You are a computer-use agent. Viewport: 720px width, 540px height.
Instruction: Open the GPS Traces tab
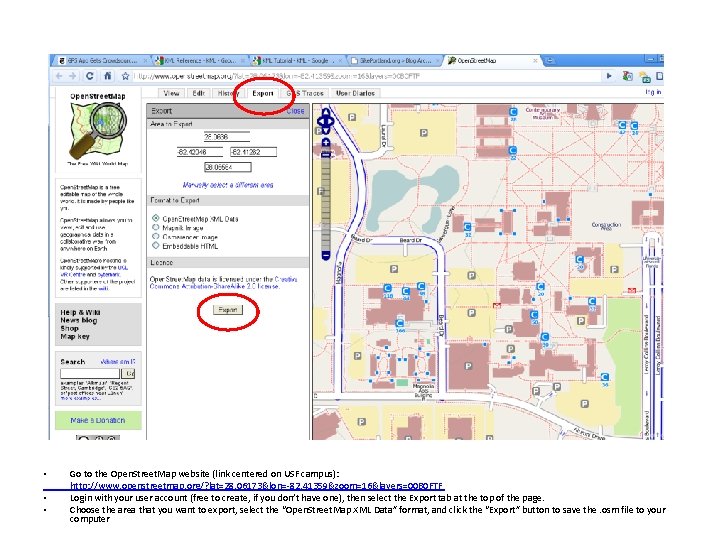click(305, 93)
